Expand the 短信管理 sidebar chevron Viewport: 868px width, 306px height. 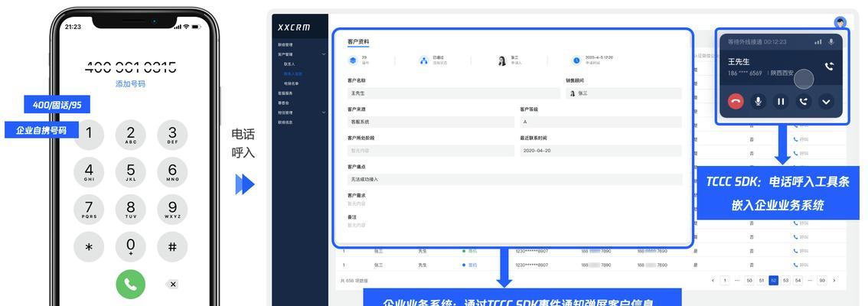point(324,112)
